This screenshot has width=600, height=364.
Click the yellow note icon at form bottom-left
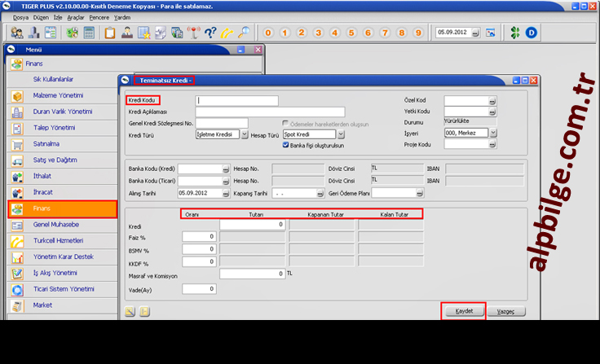pos(130,311)
